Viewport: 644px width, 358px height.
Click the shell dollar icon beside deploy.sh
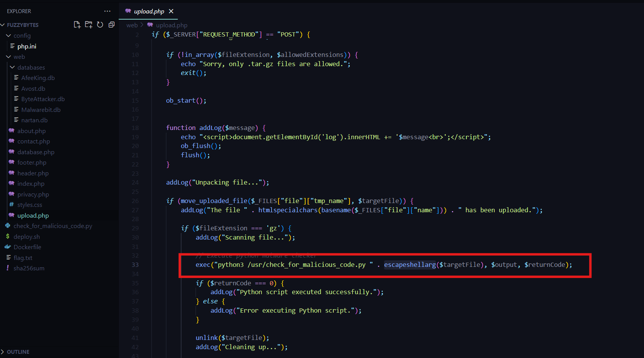click(8, 236)
